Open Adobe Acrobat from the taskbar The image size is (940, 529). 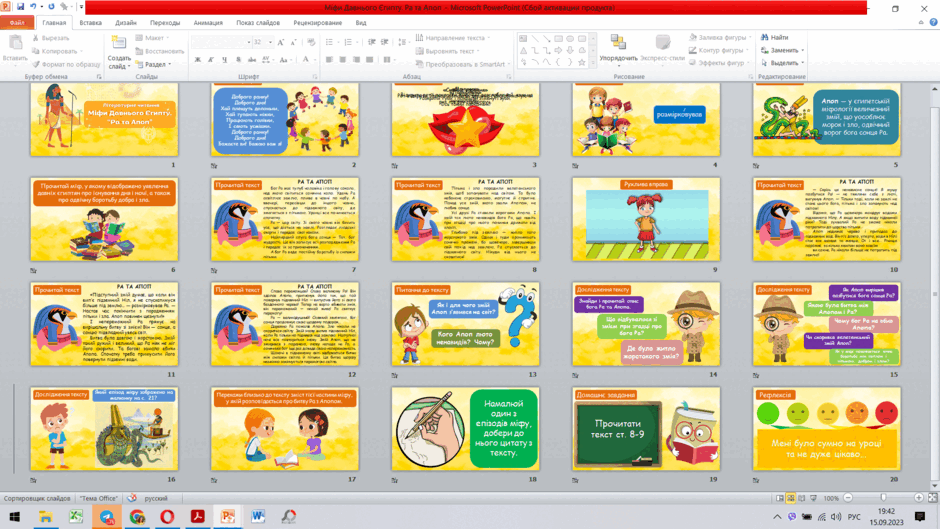197,516
